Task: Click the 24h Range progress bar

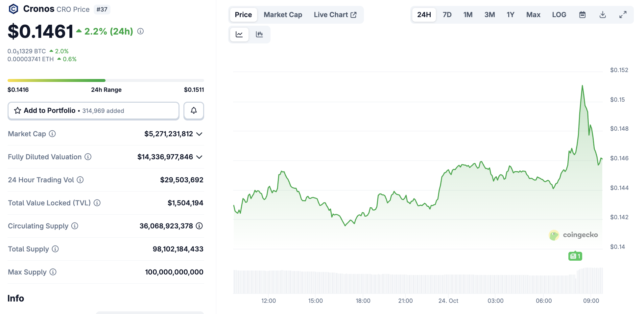Action: (105, 80)
